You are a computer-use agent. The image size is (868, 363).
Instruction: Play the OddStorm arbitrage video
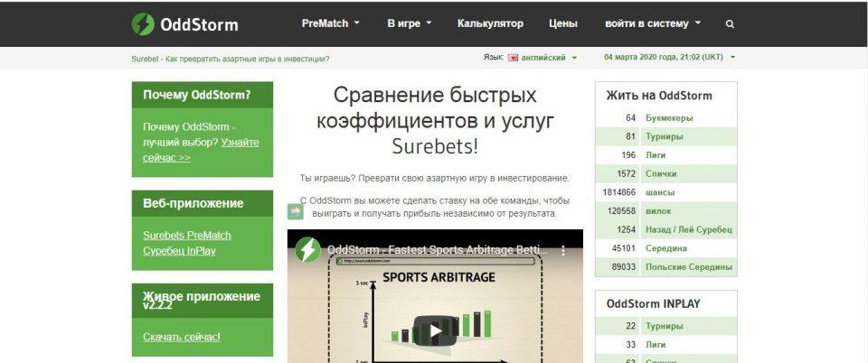pyautogui.click(x=435, y=330)
